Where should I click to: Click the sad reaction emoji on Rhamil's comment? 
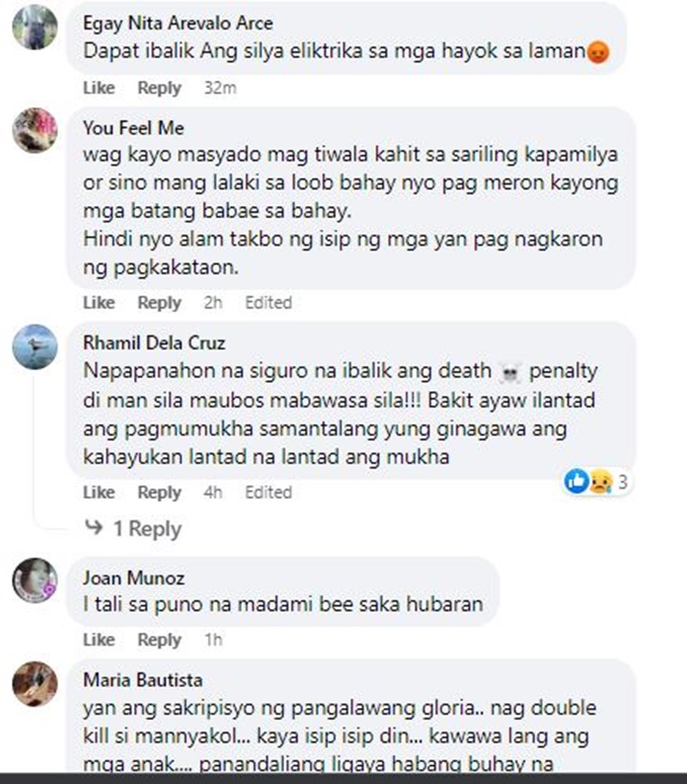(601, 482)
